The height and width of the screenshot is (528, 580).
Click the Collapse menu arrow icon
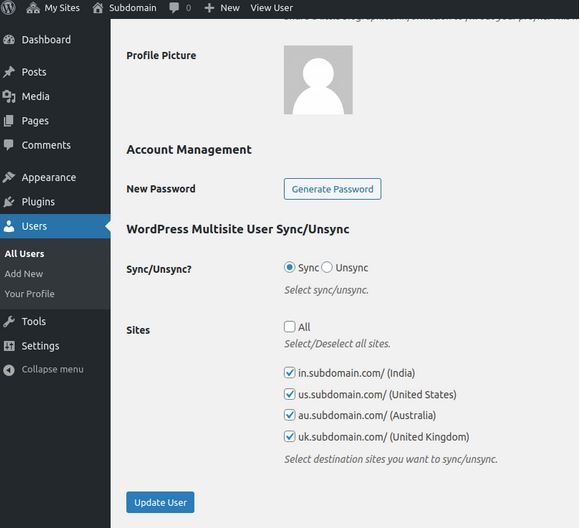click(9, 370)
